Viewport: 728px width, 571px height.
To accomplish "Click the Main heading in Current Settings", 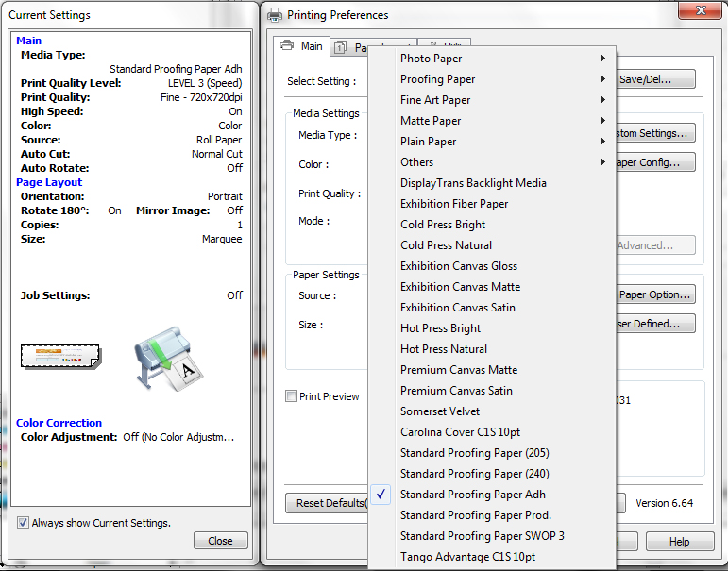I will pos(28,41).
